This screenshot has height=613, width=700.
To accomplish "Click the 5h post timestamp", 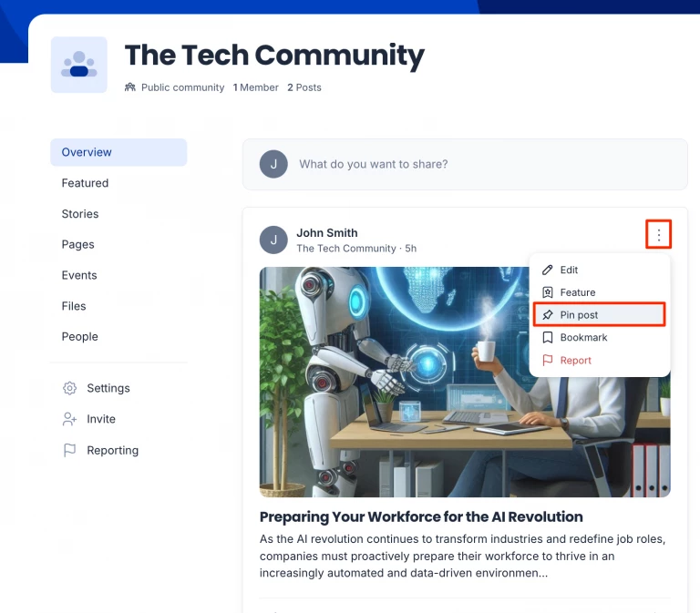I will coord(411,249).
